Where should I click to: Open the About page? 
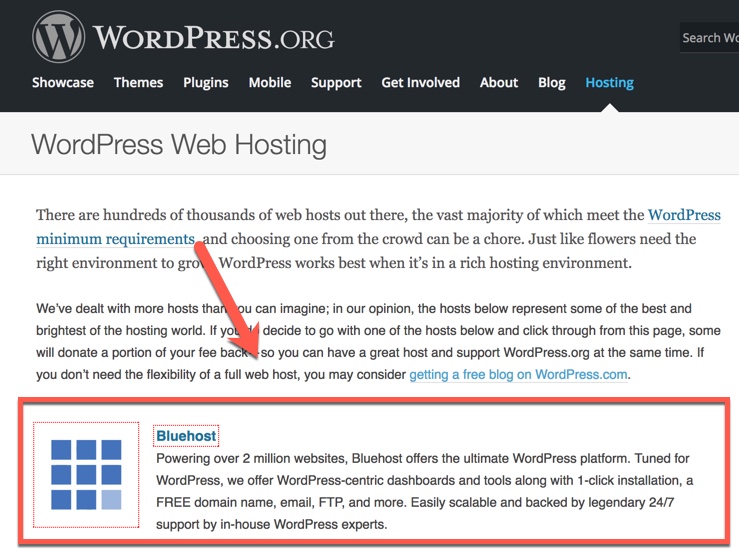(499, 83)
